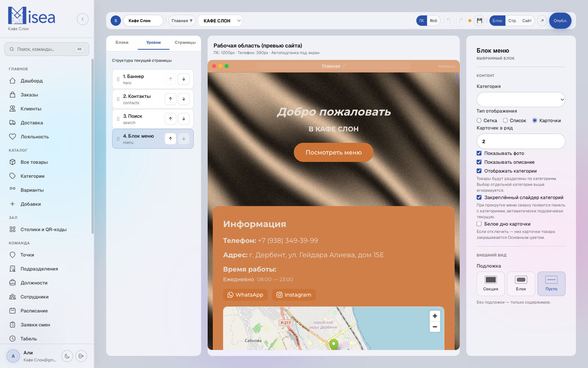Viewport: 588px width, 368px height.
Task: Move Блок меню block up
Action: point(171,139)
